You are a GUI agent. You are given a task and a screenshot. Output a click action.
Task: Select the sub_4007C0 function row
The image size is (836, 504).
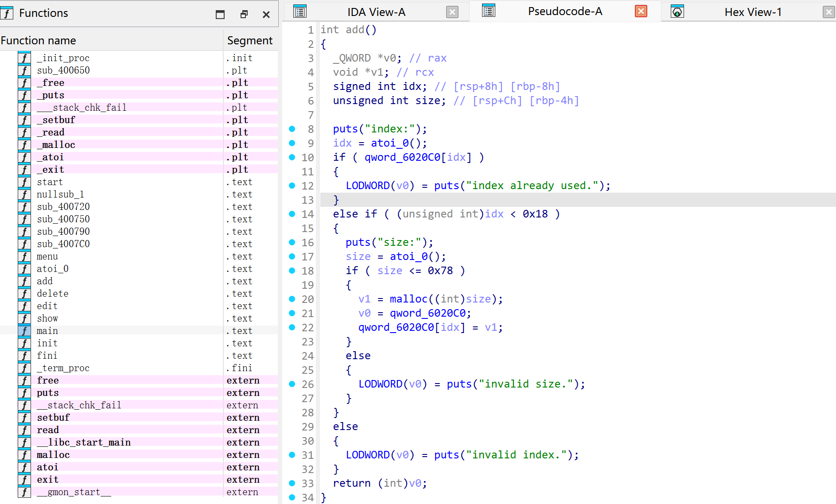point(139,244)
